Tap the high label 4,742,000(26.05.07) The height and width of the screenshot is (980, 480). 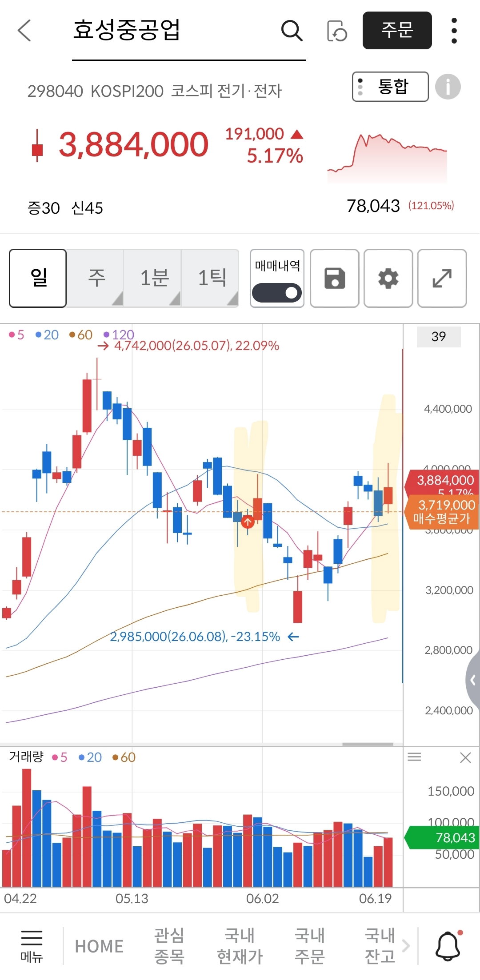[x=196, y=346]
